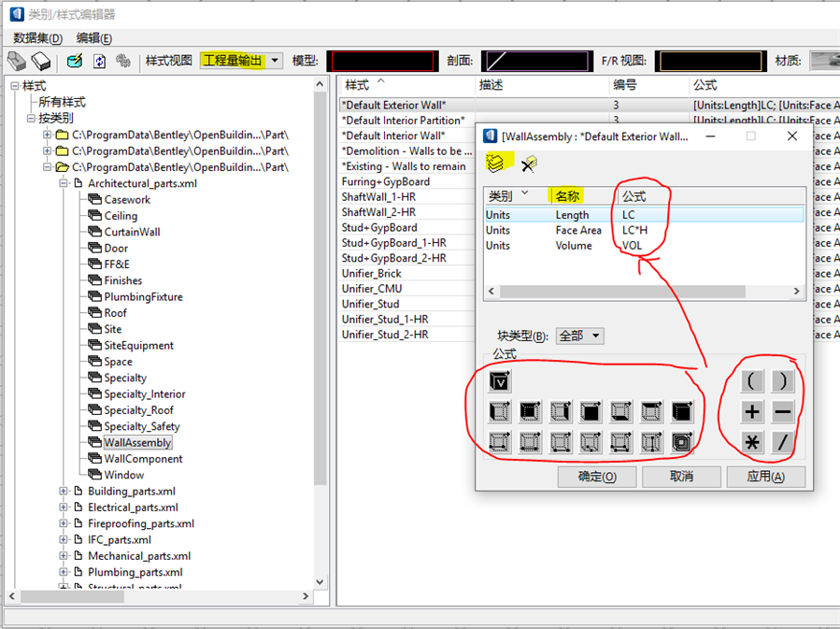
Task: Click the 名称 column header in the dialog
Action: coord(584,196)
